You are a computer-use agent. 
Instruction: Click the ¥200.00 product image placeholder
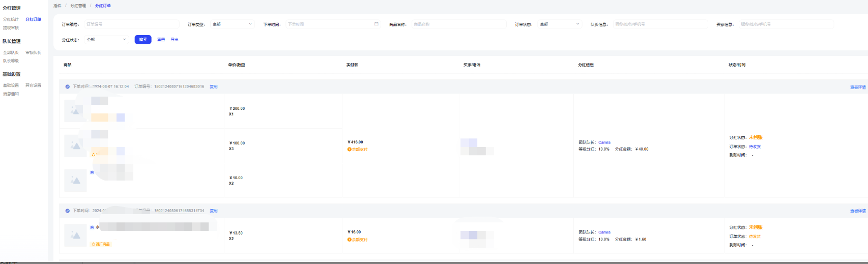point(75,110)
